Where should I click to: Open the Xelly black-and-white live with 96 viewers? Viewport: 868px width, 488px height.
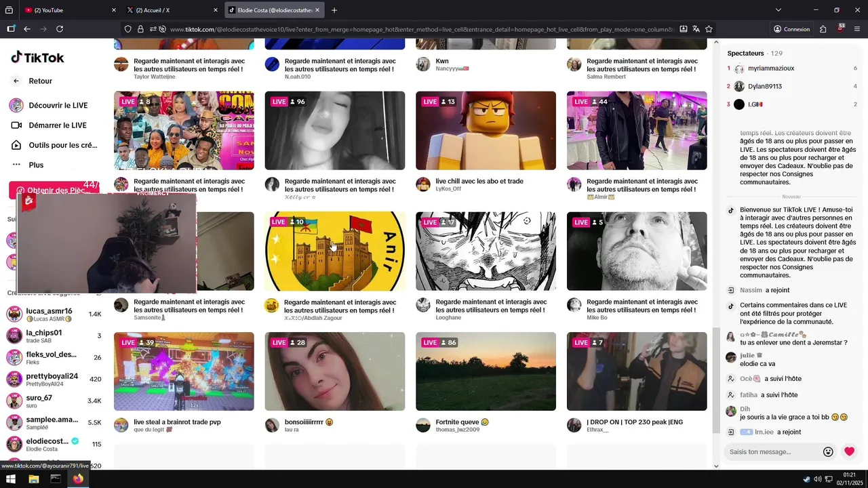335,130
